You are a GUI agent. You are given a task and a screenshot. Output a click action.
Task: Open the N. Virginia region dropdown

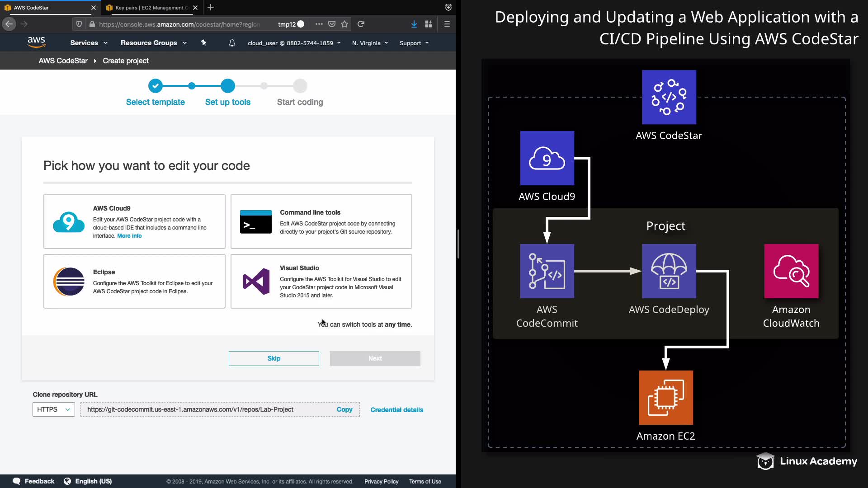click(370, 43)
